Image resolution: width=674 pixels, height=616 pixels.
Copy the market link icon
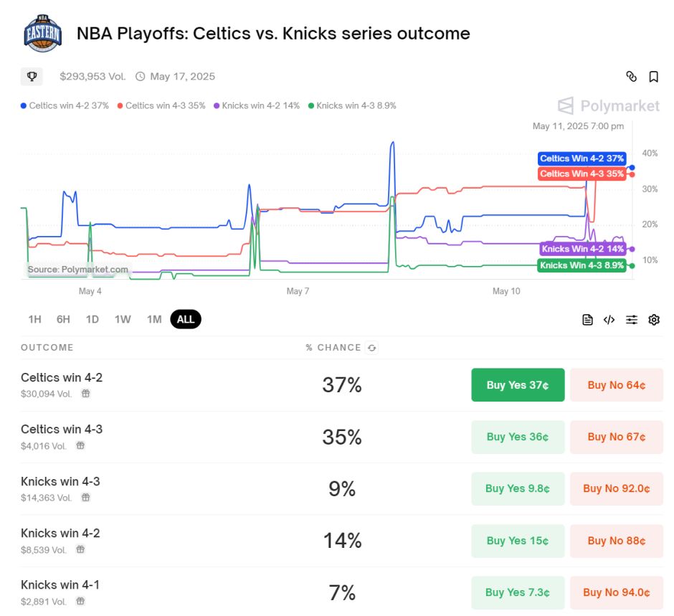[631, 77]
